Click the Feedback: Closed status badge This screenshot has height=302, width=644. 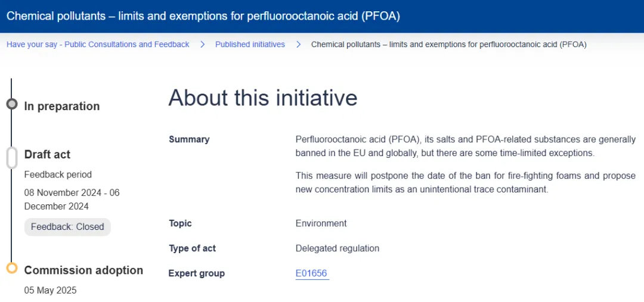67,227
